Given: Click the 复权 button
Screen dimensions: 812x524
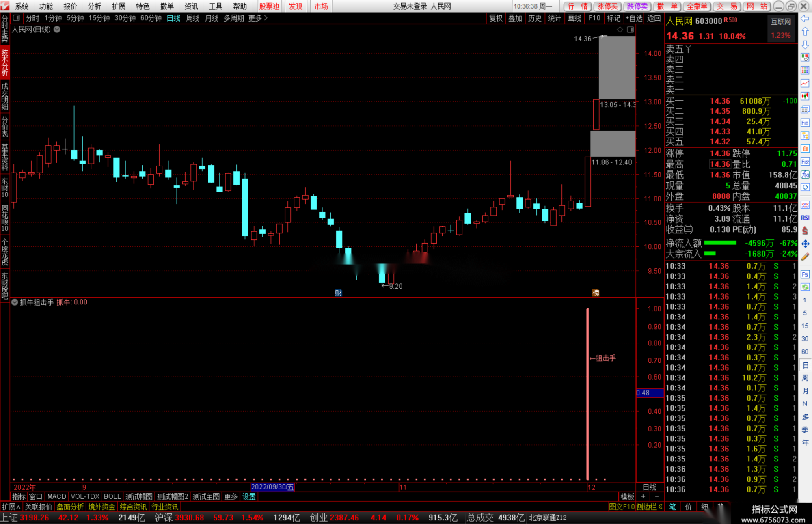Looking at the screenshot, I should [x=496, y=18].
